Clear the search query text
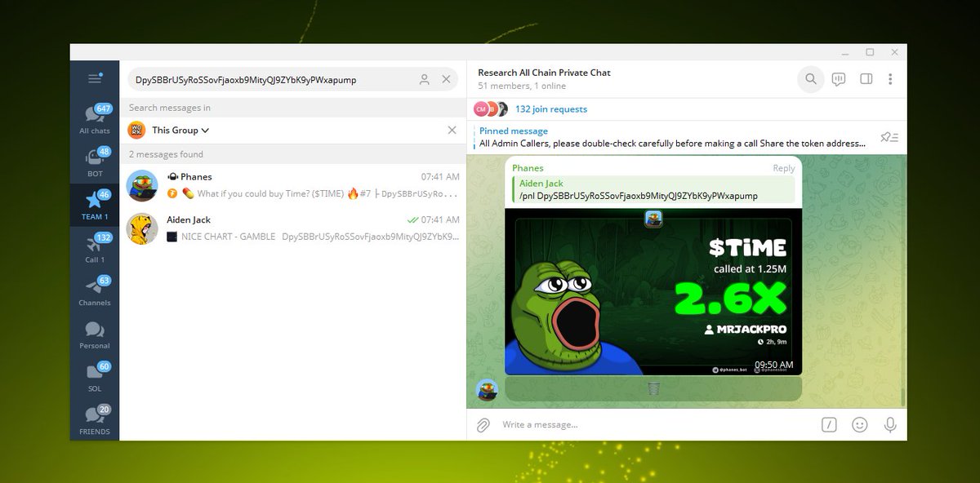The height and width of the screenshot is (483, 980). 446,80
